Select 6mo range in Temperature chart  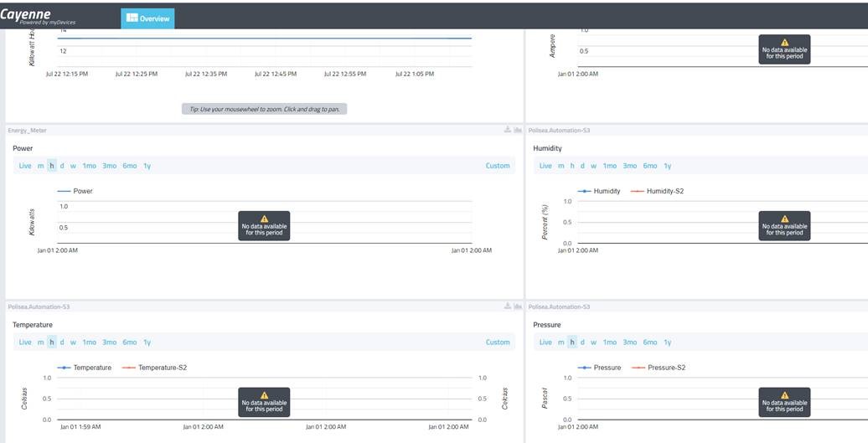click(130, 342)
